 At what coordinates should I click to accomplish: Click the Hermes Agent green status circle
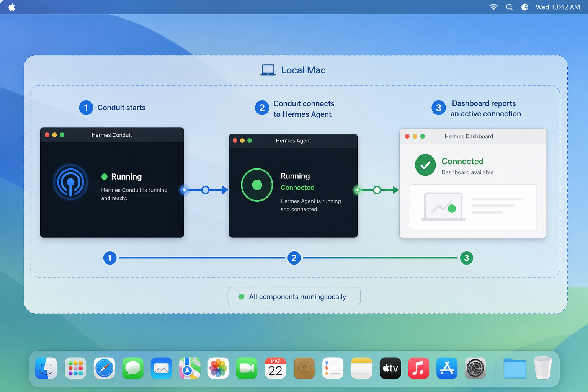(257, 185)
